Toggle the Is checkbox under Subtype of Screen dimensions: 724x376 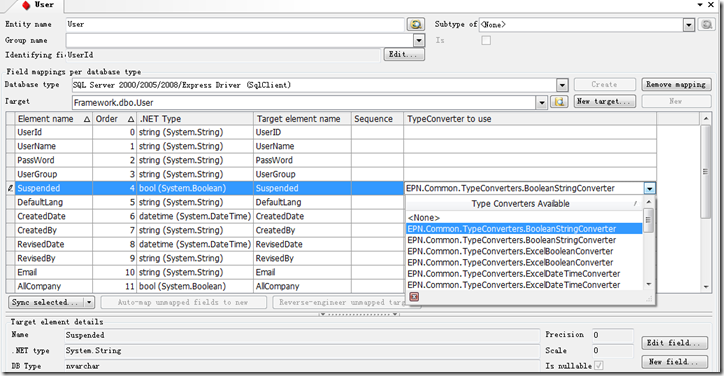pos(486,40)
